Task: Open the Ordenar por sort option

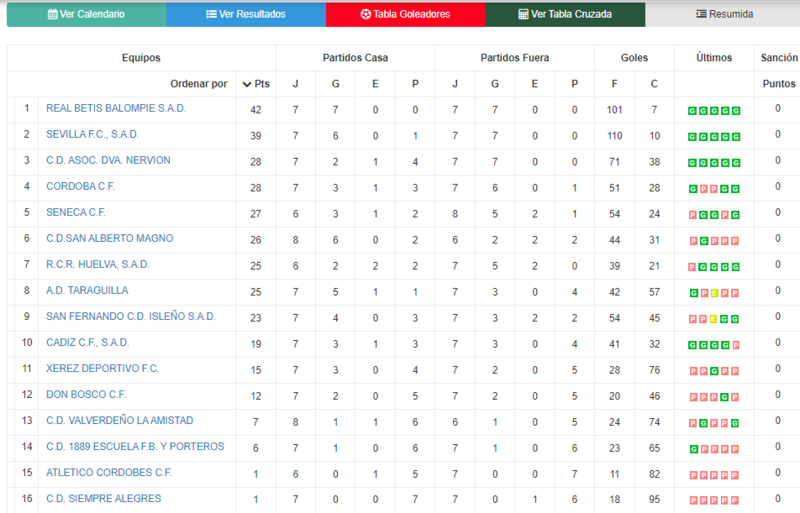Action: tap(198, 84)
